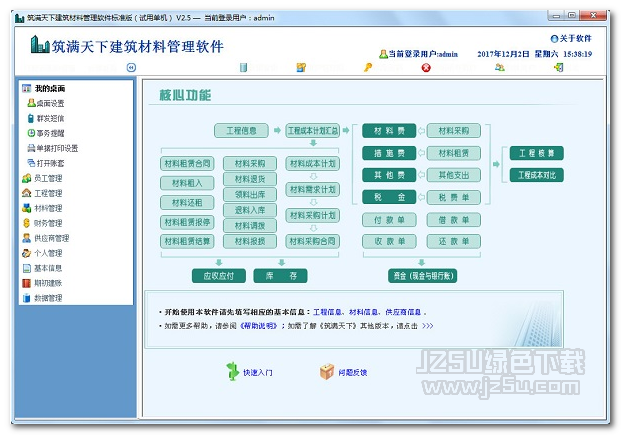This screenshot has height=435, width=621.
Task: Open the 材料调拨 button
Action: (x=250, y=226)
